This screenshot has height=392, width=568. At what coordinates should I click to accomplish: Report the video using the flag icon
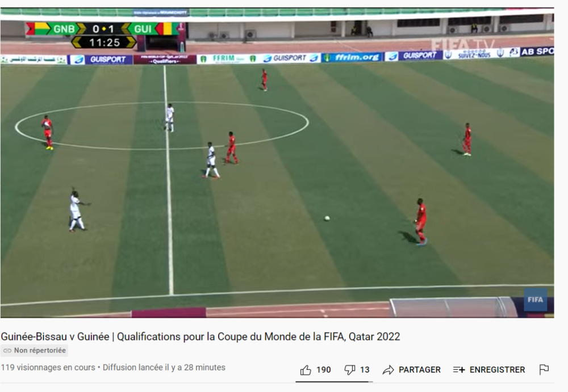[544, 369]
